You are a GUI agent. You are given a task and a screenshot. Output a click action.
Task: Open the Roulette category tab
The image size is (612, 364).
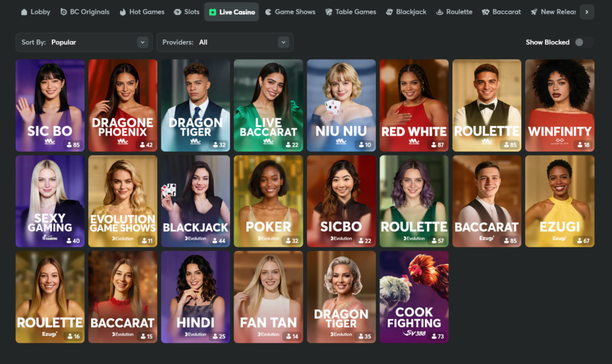(454, 12)
